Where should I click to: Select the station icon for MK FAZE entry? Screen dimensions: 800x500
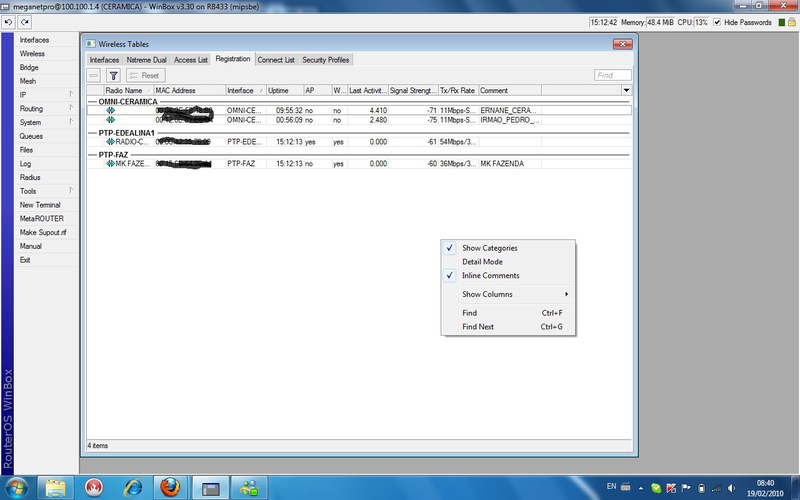click(x=110, y=164)
